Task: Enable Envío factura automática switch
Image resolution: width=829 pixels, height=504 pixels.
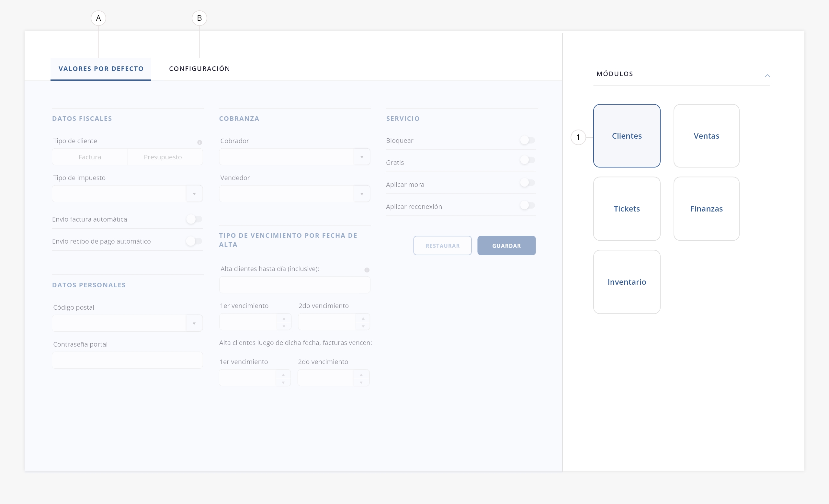Action: pos(194,219)
